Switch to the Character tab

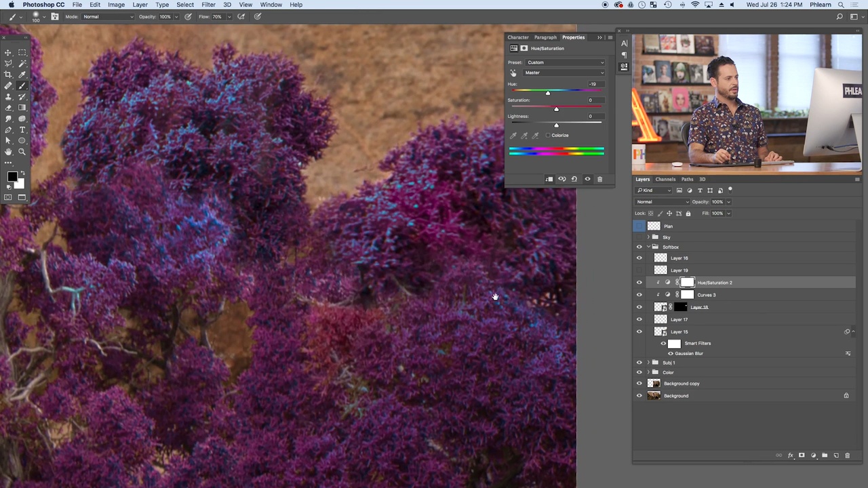click(x=518, y=37)
